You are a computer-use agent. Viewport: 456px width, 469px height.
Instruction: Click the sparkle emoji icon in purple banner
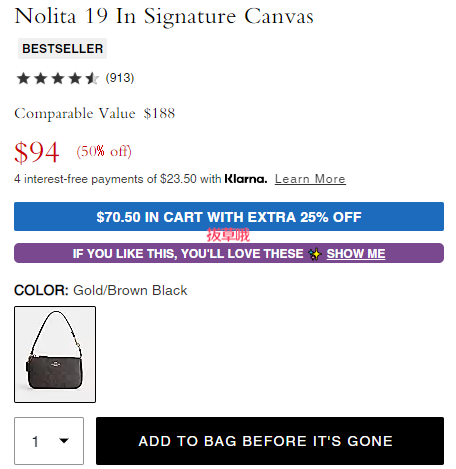coord(315,254)
